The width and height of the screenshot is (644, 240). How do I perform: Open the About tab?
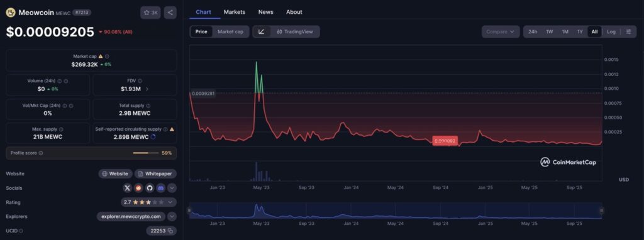pyautogui.click(x=294, y=12)
